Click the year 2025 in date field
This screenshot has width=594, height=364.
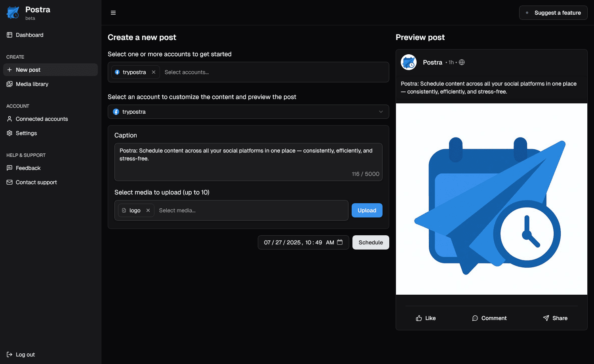pyautogui.click(x=293, y=242)
